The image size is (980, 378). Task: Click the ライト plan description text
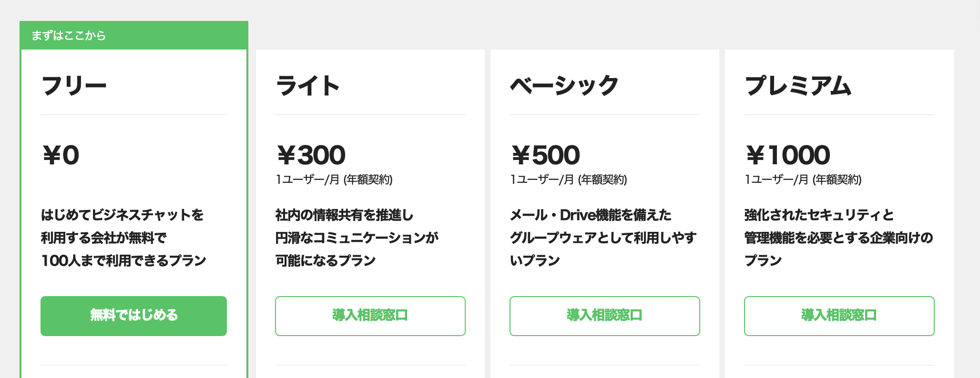(x=357, y=238)
